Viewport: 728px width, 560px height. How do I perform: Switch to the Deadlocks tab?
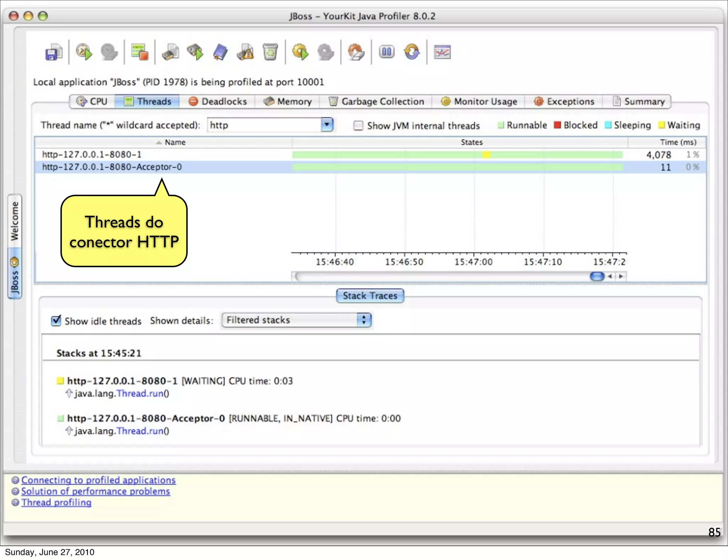click(218, 102)
